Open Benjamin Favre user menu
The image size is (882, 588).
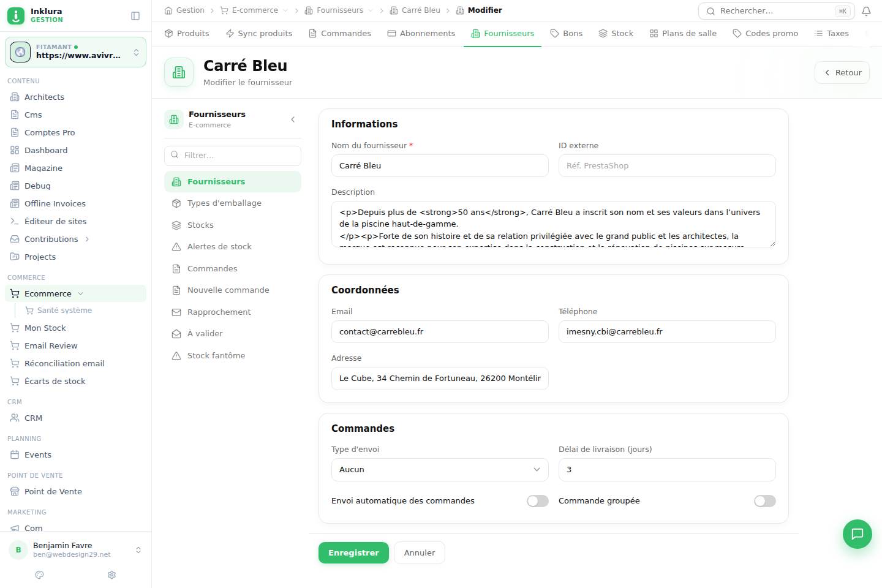(75, 549)
